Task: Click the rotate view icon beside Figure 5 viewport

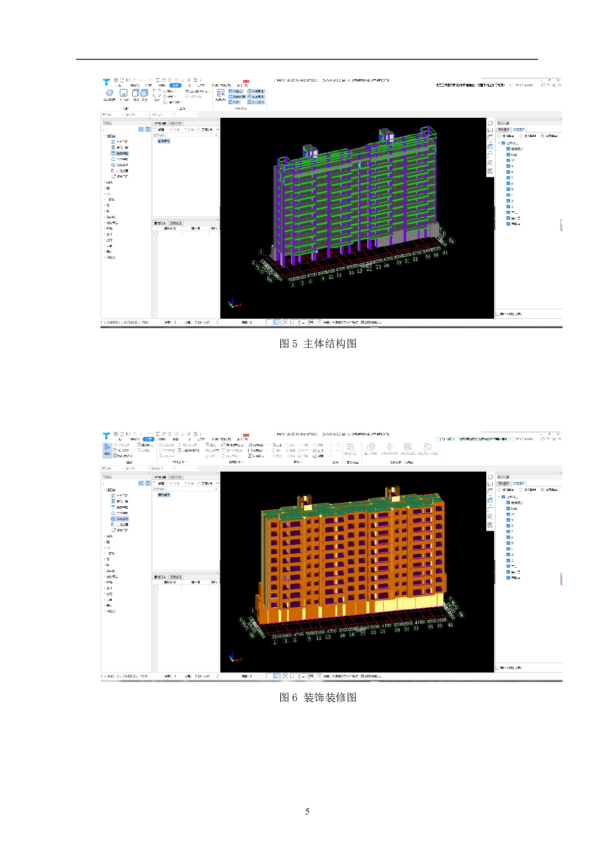Action: coord(490,123)
